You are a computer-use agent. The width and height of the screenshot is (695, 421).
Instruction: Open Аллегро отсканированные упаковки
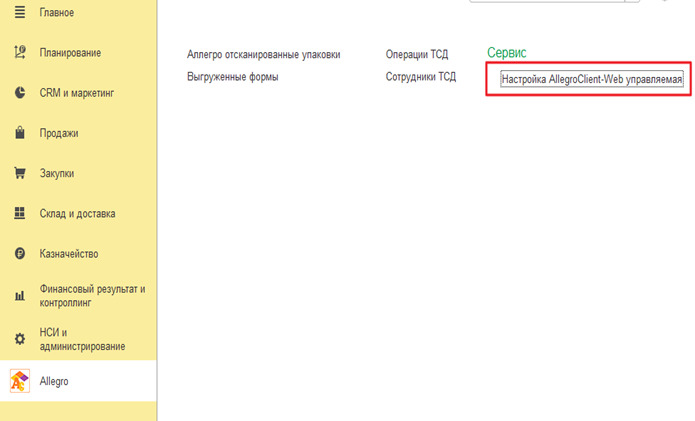pos(264,55)
